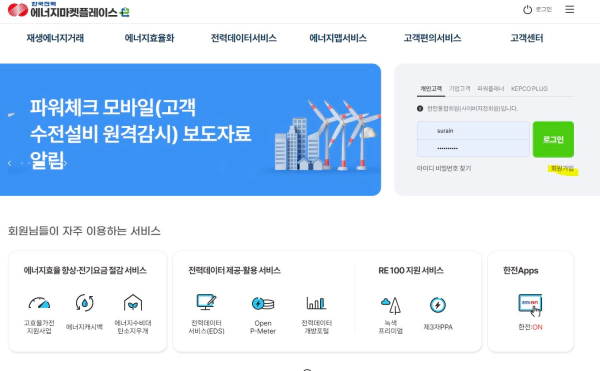600x371 pixels.
Task: Switch to the 기업고객 login tab
Action: 460,89
